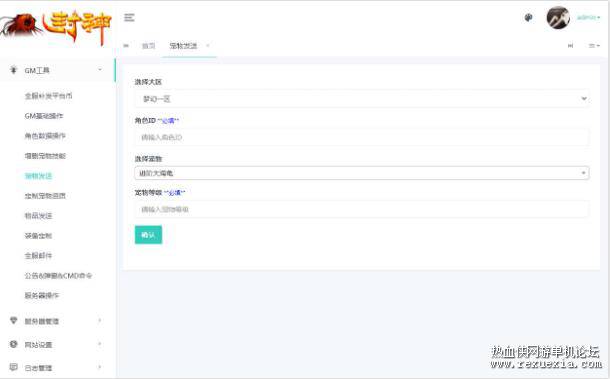The width and height of the screenshot is (610, 379).
Task: Open the tab options menu icon
Action: tap(594, 46)
